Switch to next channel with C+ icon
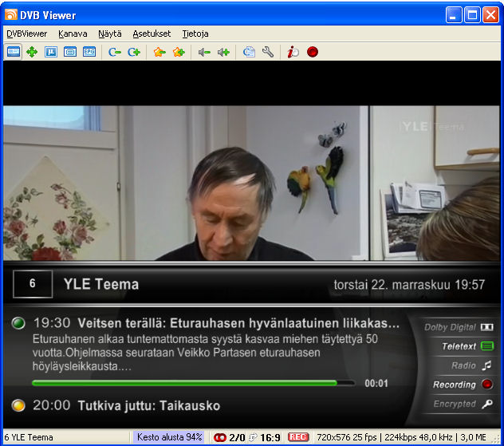504x446 pixels. pos(134,52)
